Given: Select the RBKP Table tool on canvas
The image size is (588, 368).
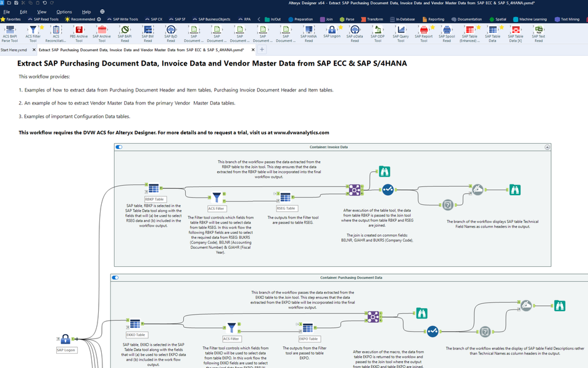Looking at the screenshot, I should pos(154,188).
